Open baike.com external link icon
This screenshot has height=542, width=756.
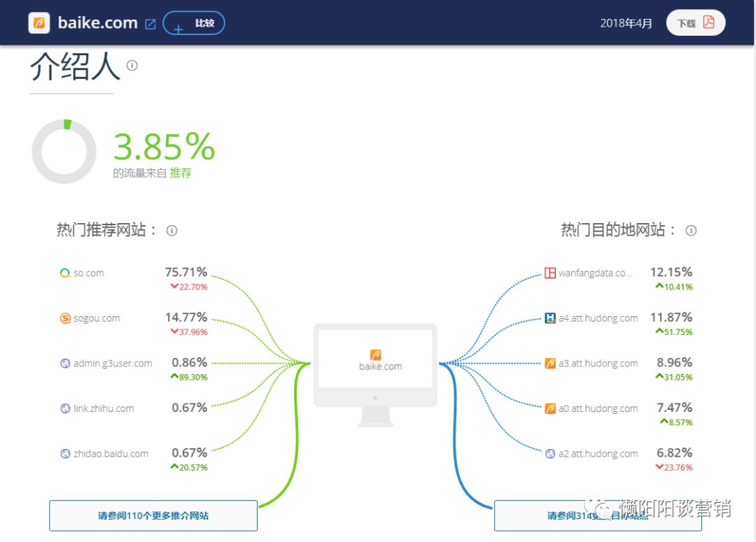pos(150,24)
